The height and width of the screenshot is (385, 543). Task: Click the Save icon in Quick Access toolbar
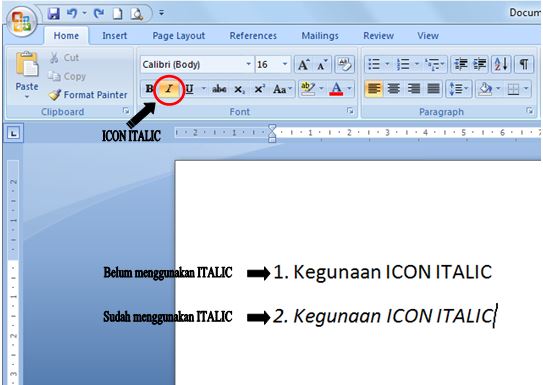(54, 14)
